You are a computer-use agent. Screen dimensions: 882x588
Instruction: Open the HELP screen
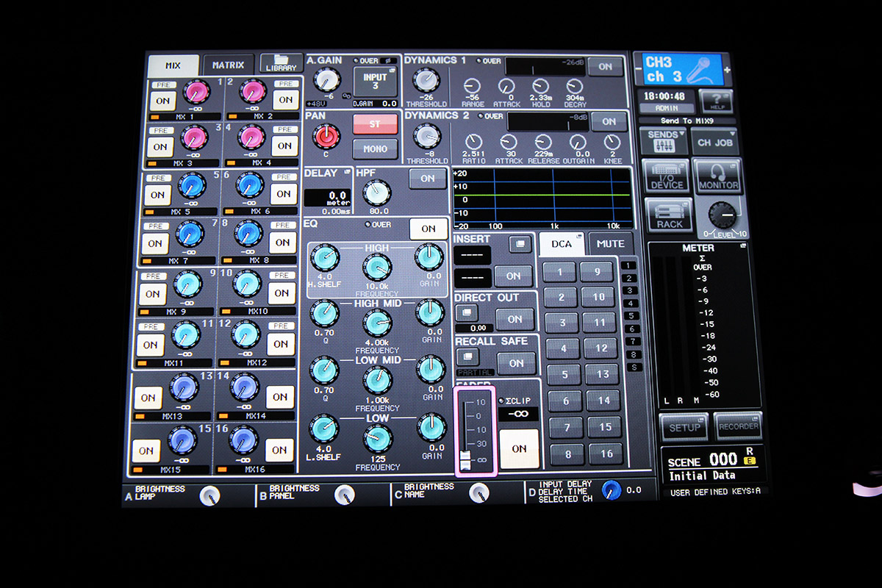[715, 101]
